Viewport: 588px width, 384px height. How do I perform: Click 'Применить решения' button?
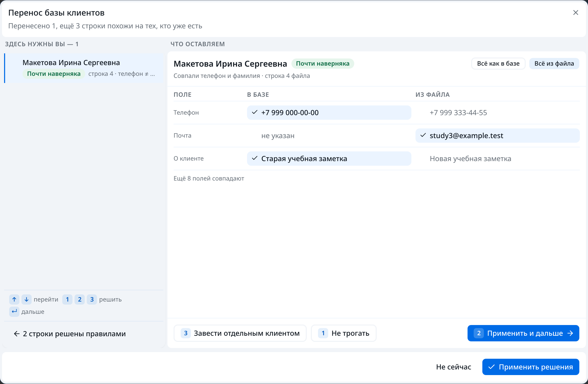pos(531,367)
